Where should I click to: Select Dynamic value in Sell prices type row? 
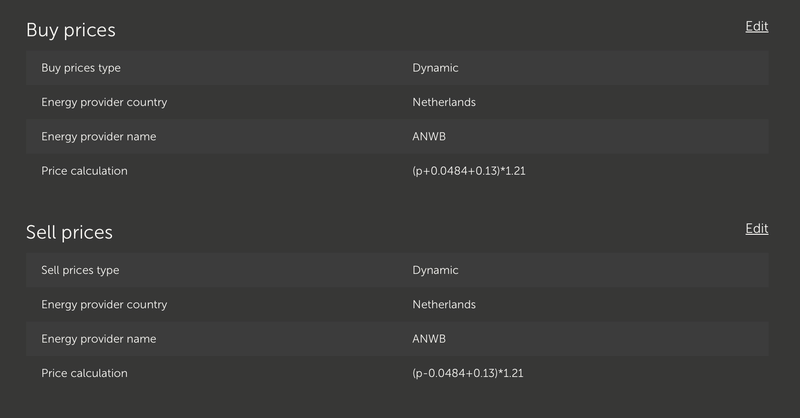pos(435,270)
